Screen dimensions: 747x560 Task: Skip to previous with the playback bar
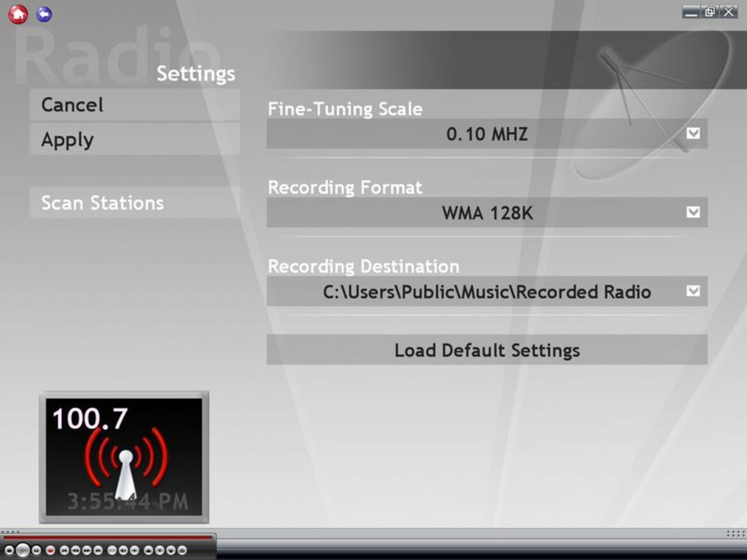(65, 550)
